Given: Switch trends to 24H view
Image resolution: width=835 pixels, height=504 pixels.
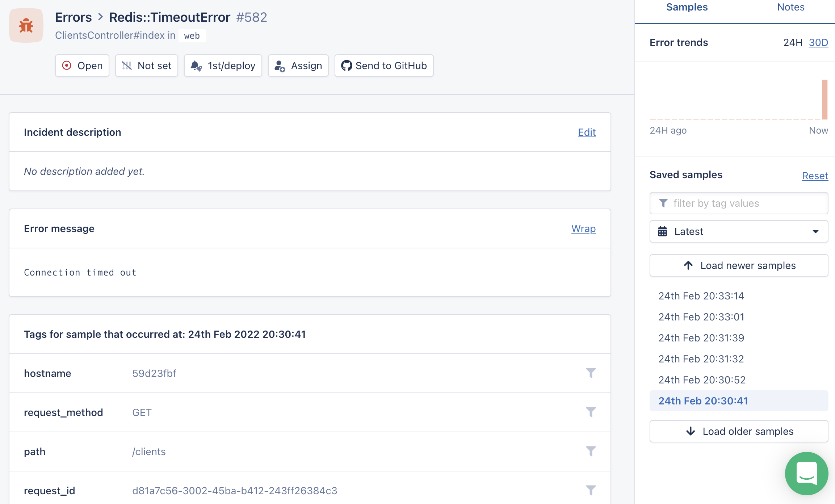Looking at the screenshot, I should coord(793,43).
